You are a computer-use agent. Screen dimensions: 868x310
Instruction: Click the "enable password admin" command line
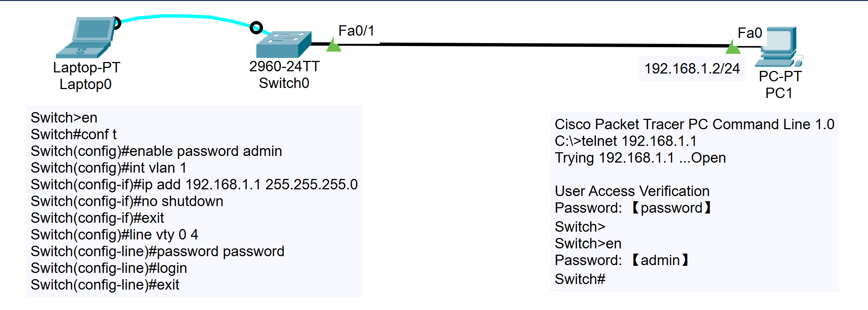(x=156, y=151)
